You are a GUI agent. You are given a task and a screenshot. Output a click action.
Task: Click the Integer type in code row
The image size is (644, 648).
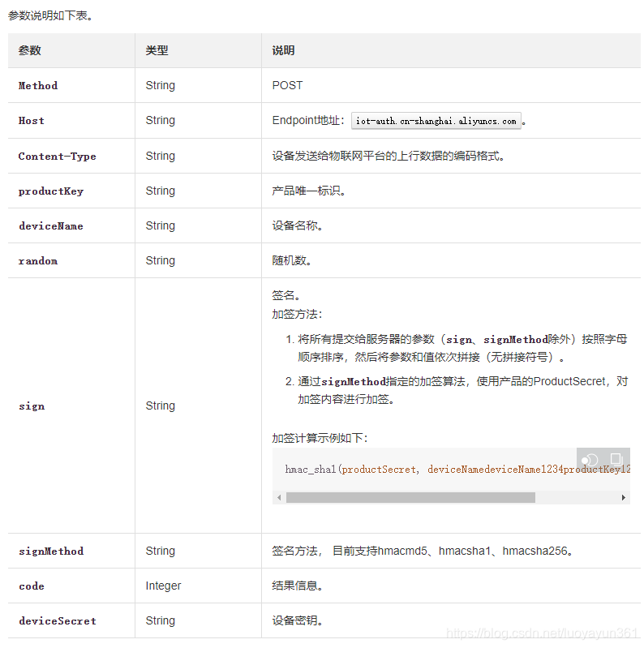(163, 586)
